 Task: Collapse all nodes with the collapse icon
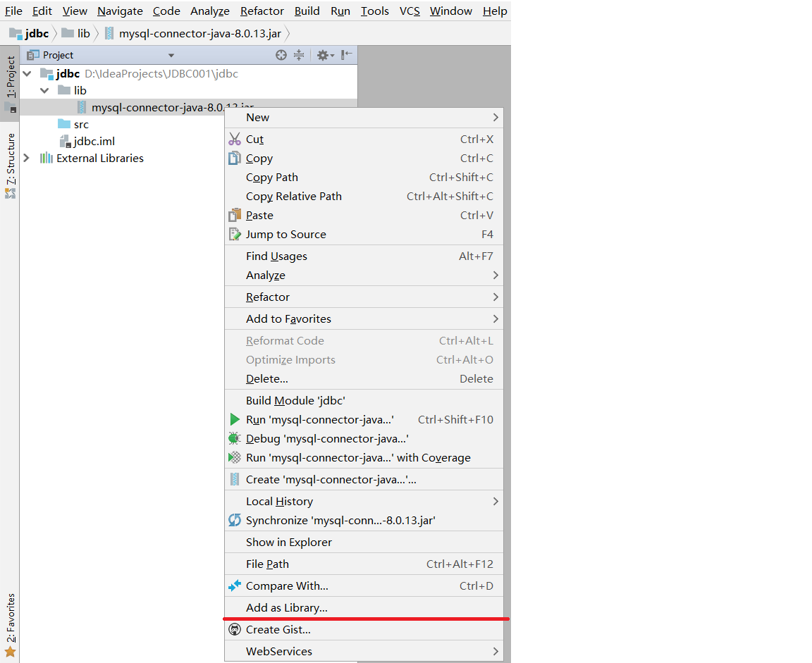[299, 55]
